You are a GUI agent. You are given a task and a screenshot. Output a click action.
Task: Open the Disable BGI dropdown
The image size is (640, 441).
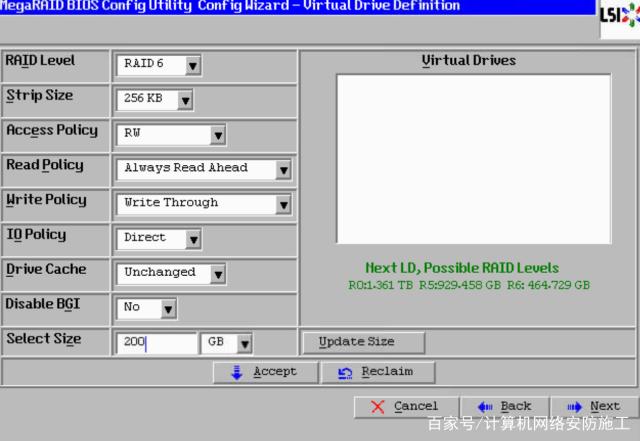(147, 308)
